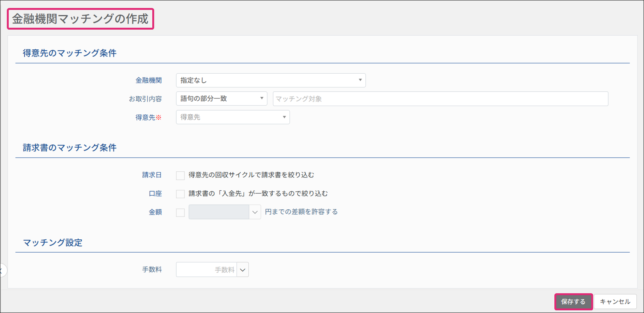
Task: Expand the 手数料 chevron arrow button
Action: [243, 270]
